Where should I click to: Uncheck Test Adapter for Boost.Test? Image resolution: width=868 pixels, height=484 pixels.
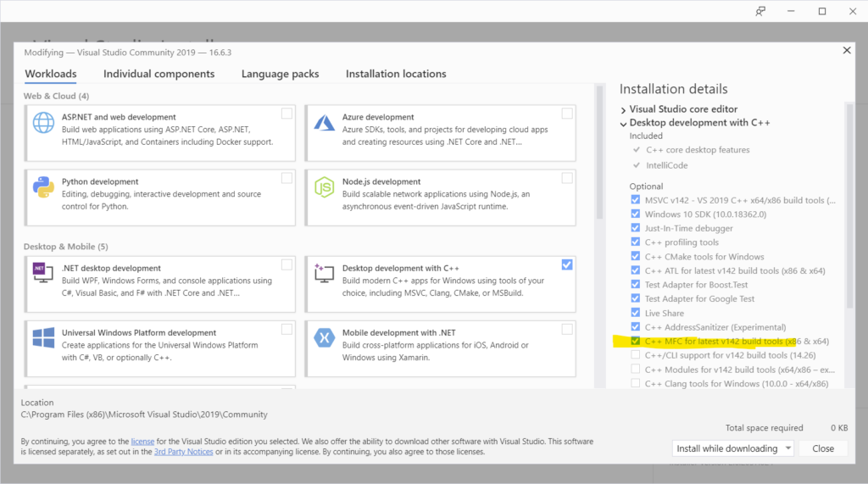(636, 284)
